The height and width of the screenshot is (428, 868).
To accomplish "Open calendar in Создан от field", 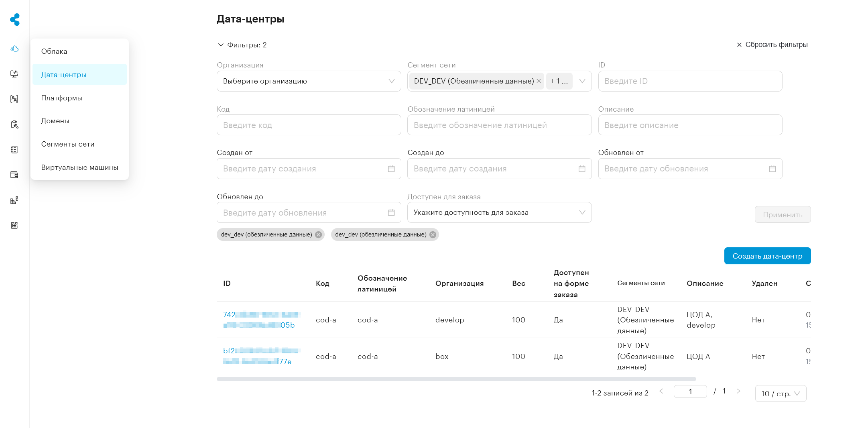I will [x=391, y=169].
